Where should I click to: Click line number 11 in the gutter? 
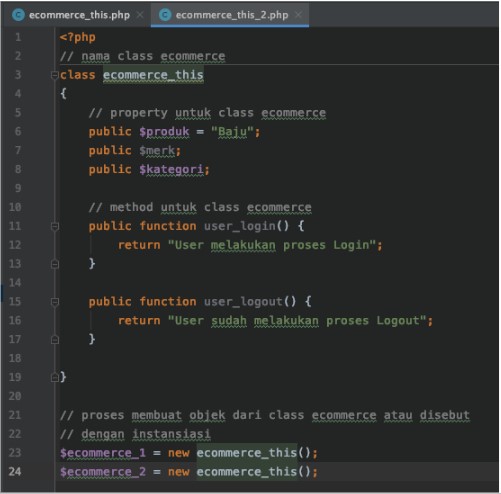click(15, 226)
